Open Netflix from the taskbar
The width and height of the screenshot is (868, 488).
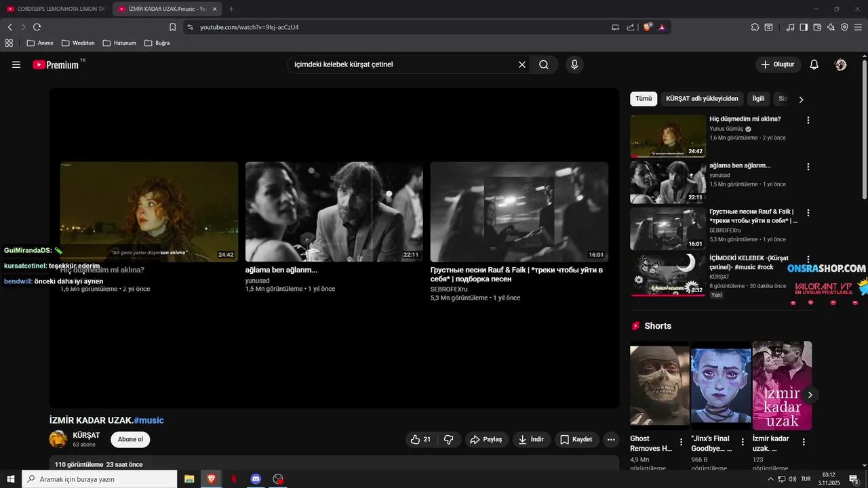click(x=233, y=479)
